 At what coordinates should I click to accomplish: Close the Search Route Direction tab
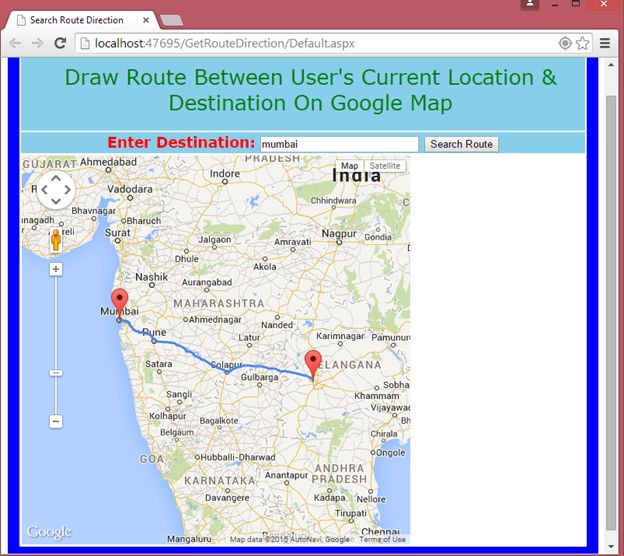pos(146,20)
